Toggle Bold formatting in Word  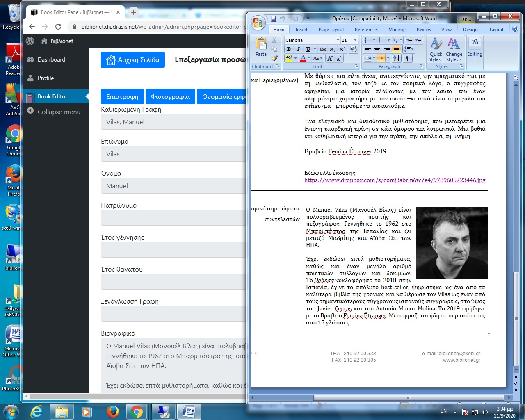[x=289, y=49]
